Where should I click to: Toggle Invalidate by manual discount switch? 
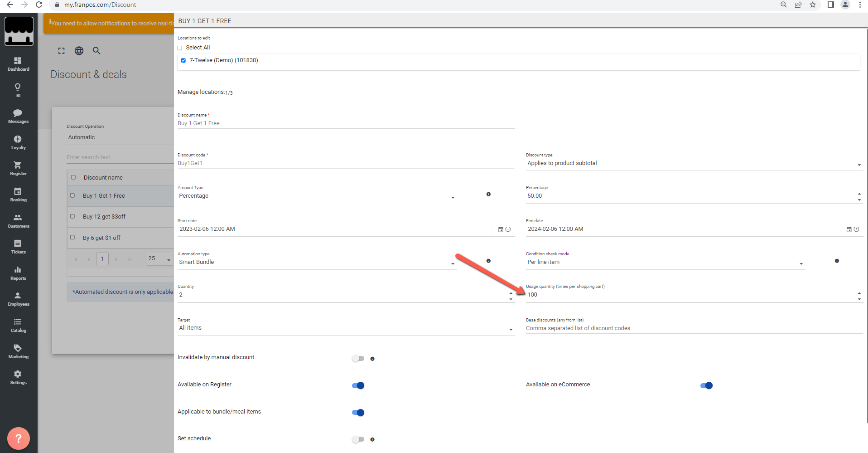pos(358,358)
